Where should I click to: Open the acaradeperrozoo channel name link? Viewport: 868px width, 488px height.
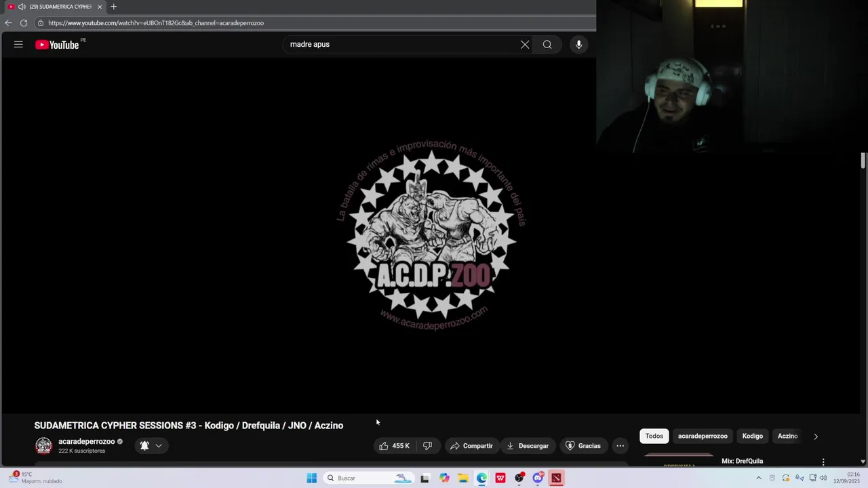(x=86, y=442)
